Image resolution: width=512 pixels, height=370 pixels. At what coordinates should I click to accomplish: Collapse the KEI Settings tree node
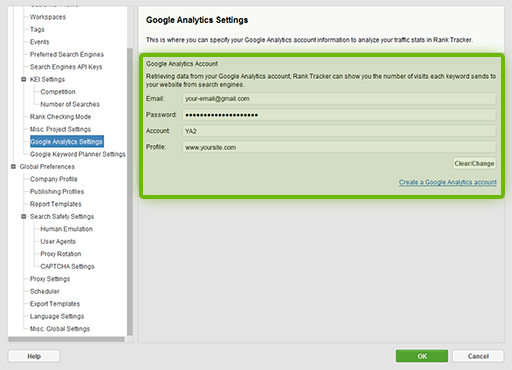coord(24,79)
